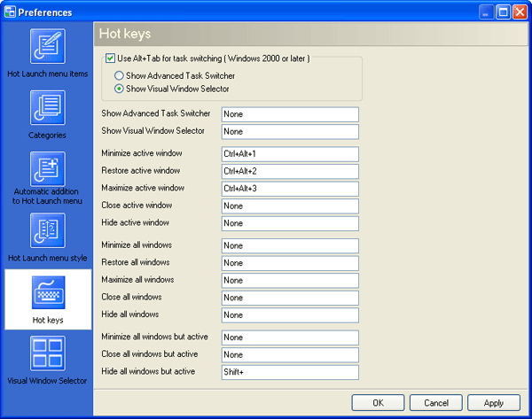Viewport: 532px width, 419px height.
Task: Click the Minimize active window label
Action: [x=142, y=153]
